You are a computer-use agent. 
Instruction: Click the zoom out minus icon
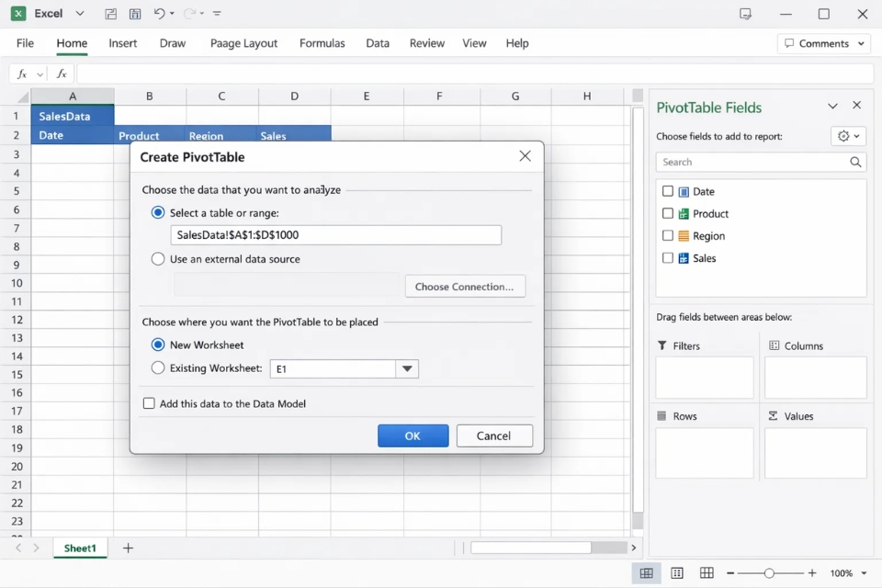click(730, 573)
